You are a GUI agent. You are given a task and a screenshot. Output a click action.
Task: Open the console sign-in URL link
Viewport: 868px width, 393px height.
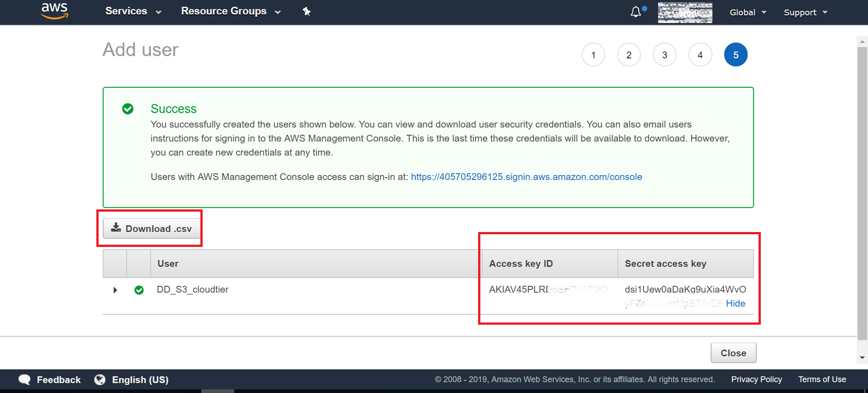(x=526, y=177)
